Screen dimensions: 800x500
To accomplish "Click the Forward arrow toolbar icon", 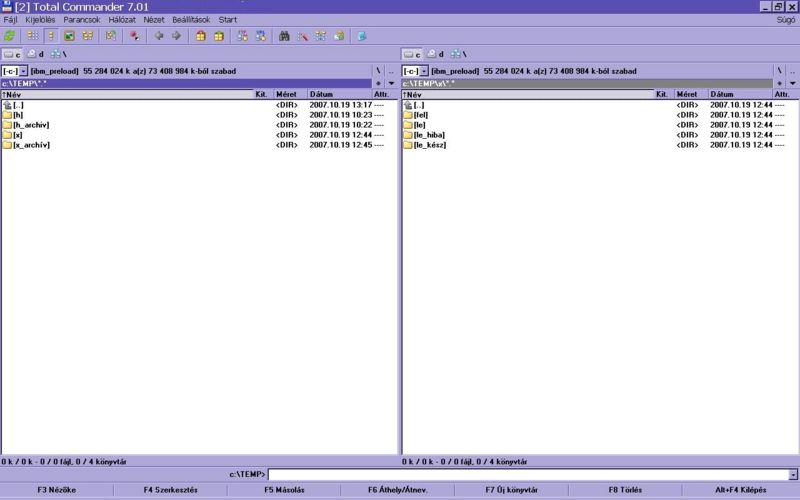I will point(176,36).
